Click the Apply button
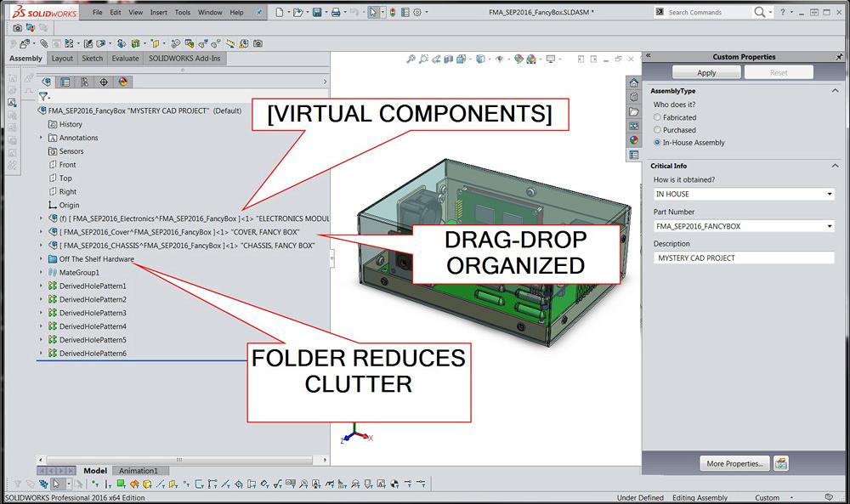The image size is (850, 504). (x=706, y=72)
